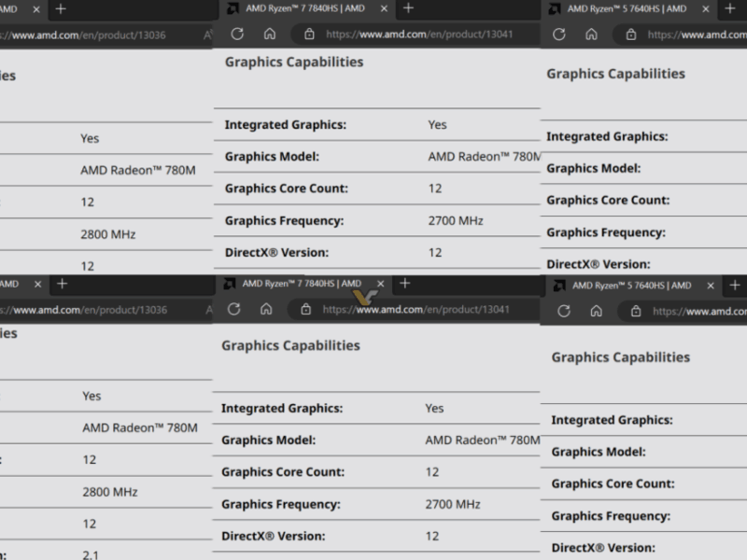The width and height of the screenshot is (747, 560).
Task: Go home in lower Ryzen 7 7840HS window
Action: click(x=266, y=309)
